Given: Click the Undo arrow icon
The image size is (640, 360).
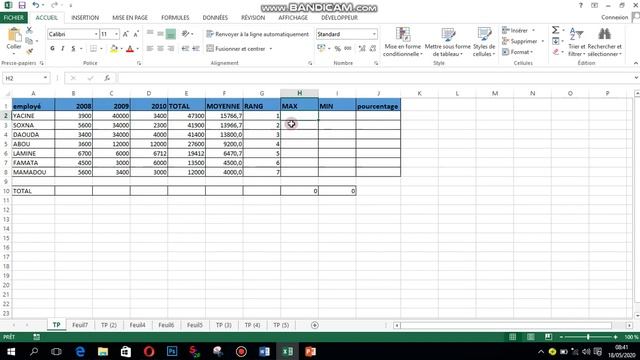Looking at the screenshot, I should pyautogui.click(x=36, y=5).
